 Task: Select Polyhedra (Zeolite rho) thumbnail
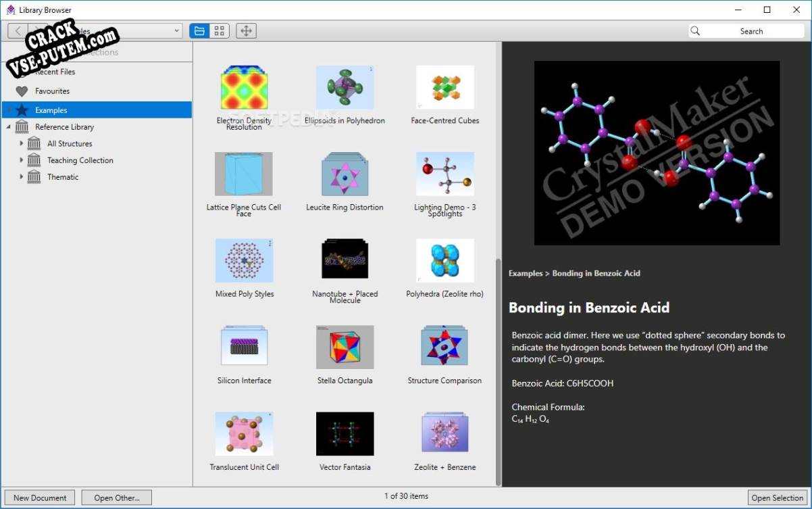(445, 261)
